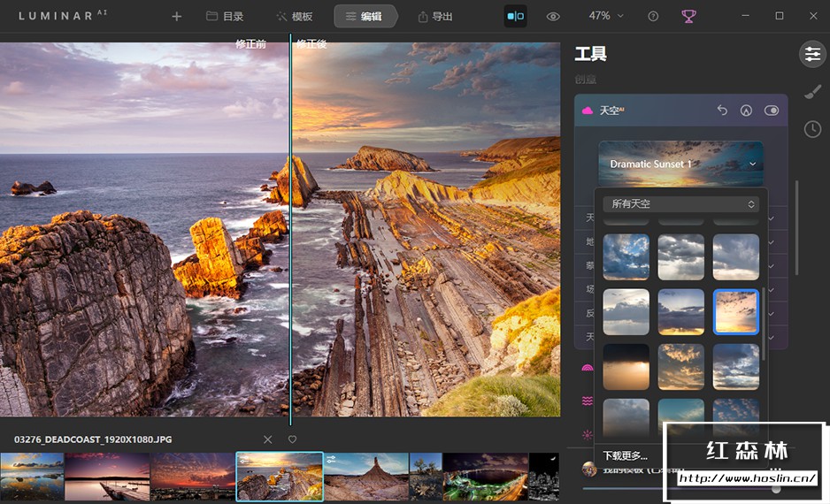The width and height of the screenshot is (830, 504).
Task: Click the before/after divider line
Action: pos(290,229)
